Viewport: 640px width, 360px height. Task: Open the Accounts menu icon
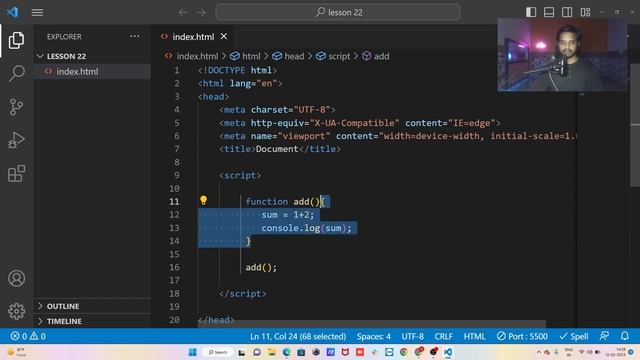coord(16,278)
